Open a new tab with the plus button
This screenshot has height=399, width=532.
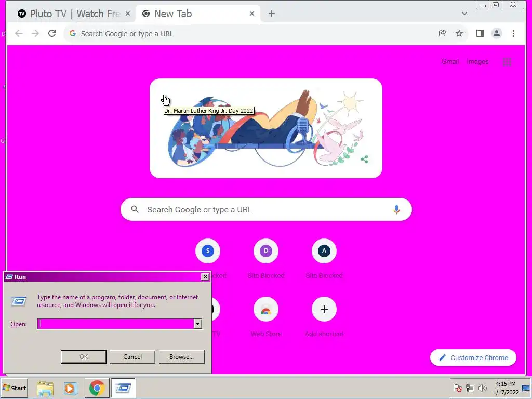(x=271, y=14)
